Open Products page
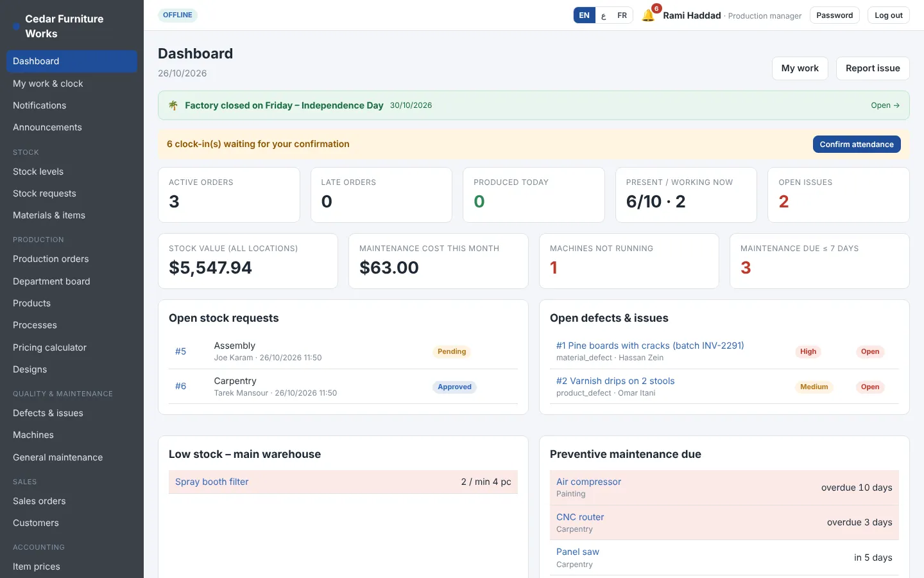 pos(71,303)
